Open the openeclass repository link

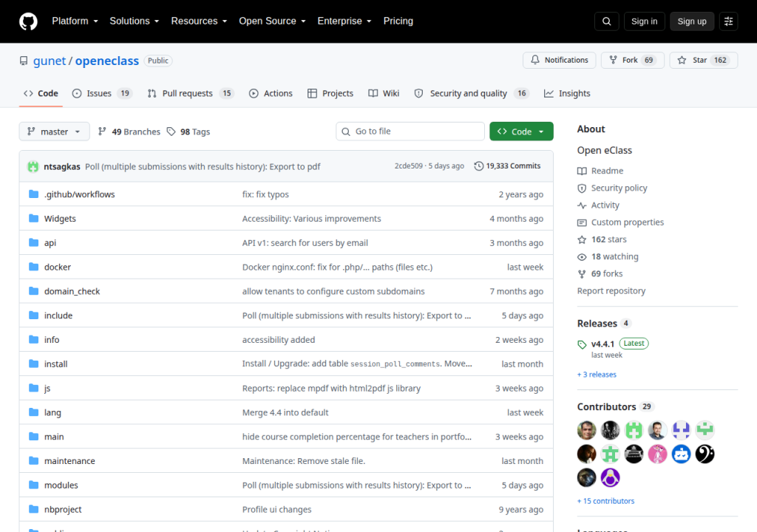tap(107, 61)
